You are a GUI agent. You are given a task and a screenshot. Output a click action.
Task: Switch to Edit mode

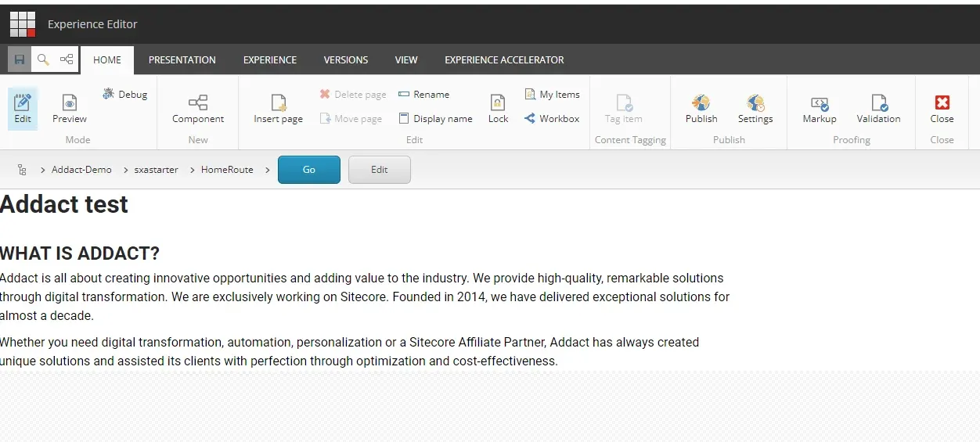23,108
